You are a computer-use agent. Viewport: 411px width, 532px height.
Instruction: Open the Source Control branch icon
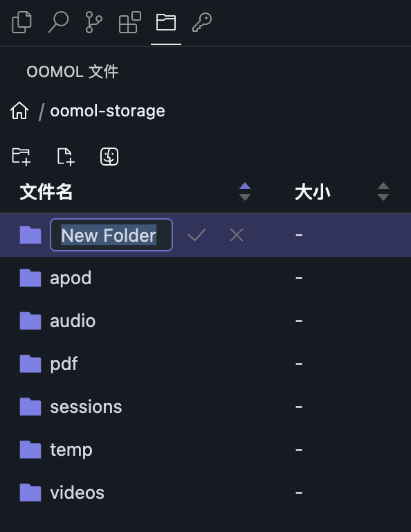(x=94, y=22)
